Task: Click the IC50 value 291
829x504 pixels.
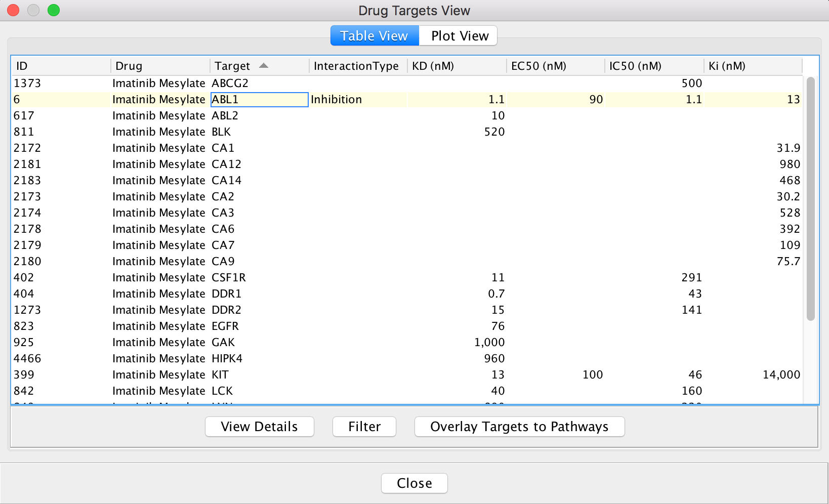Action: pos(691,278)
